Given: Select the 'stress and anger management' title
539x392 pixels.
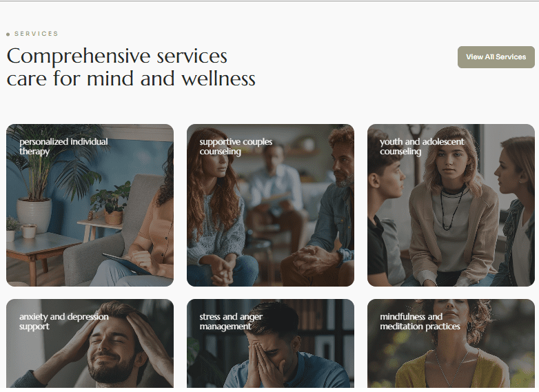Looking at the screenshot, I should [x=231, y=321].
